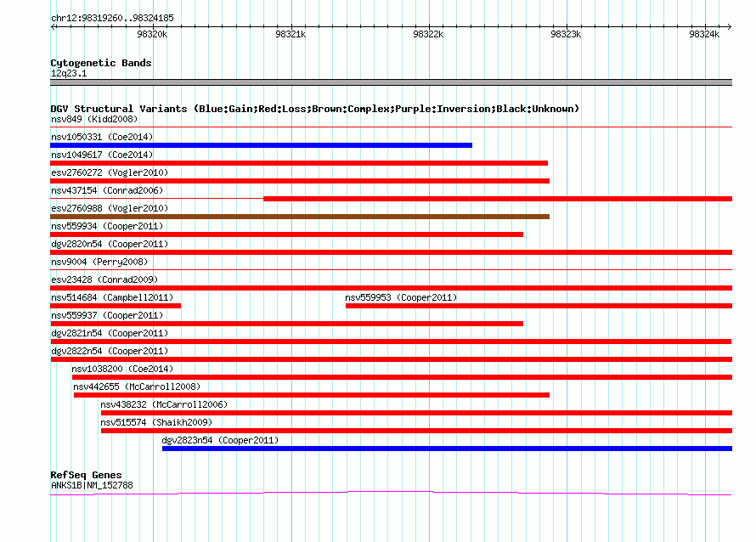Screen dimensions: 756x542
Task: Select nsv514684 (Campbell2011) label
Action: (112, 297)
